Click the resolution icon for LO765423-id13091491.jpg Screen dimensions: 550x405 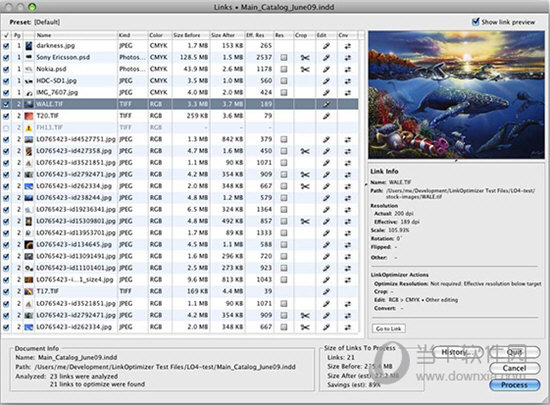coord(284,256)
